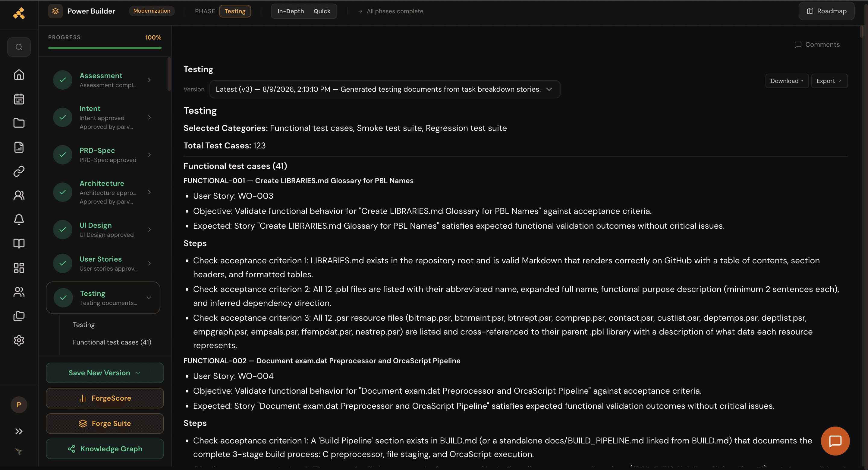The width and height of the screenshot is (868, 470).
Task: Click the "User Story: WO-004" bullet
Action: 233,376
